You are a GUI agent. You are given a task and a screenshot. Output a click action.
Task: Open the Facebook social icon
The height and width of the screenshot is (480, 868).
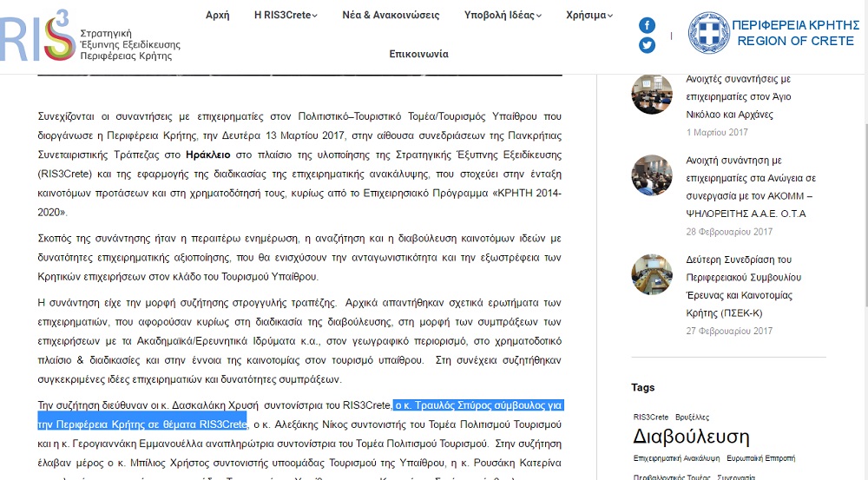(647, 25)
